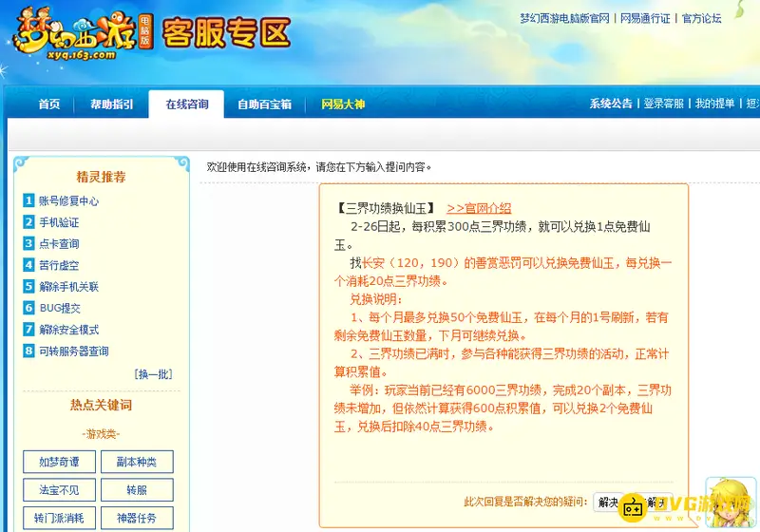The width and height of the screenshot is (760, 532).
Task: Click the 副本种类 keyword button
Action: tap(137, 462)
